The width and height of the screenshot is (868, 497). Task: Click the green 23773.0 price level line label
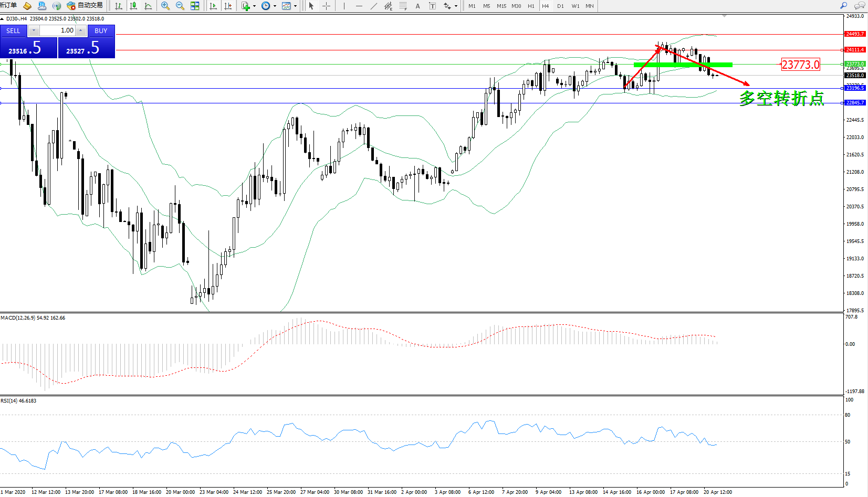[855, 64]
